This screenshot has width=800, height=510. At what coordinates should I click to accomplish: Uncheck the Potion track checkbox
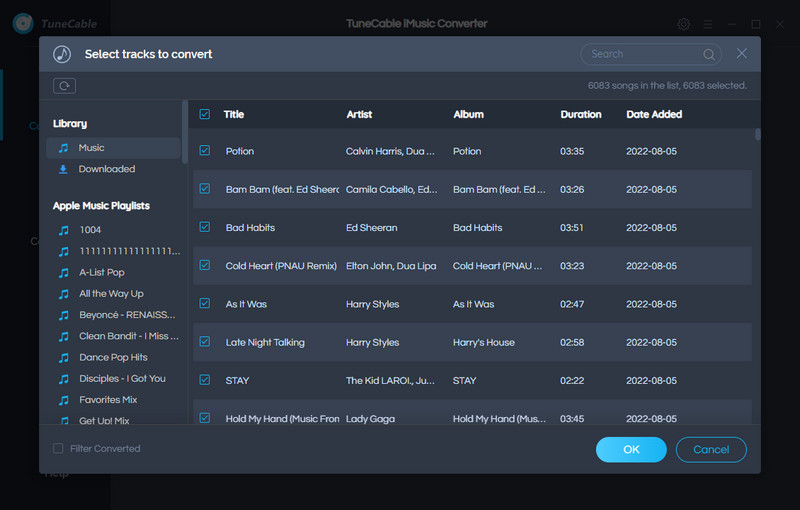click(205, 150)
